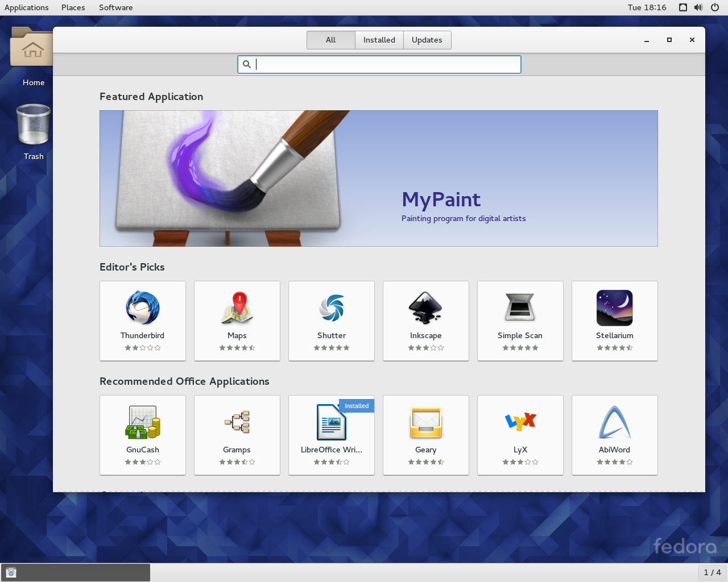Open the Stellarium app icon

615,308
